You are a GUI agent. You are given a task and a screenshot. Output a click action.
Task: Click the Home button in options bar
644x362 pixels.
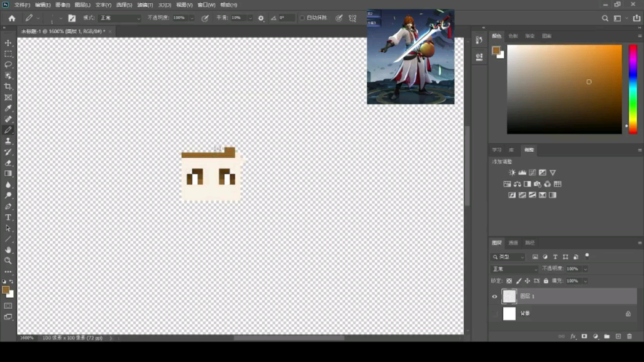point(11,18)
